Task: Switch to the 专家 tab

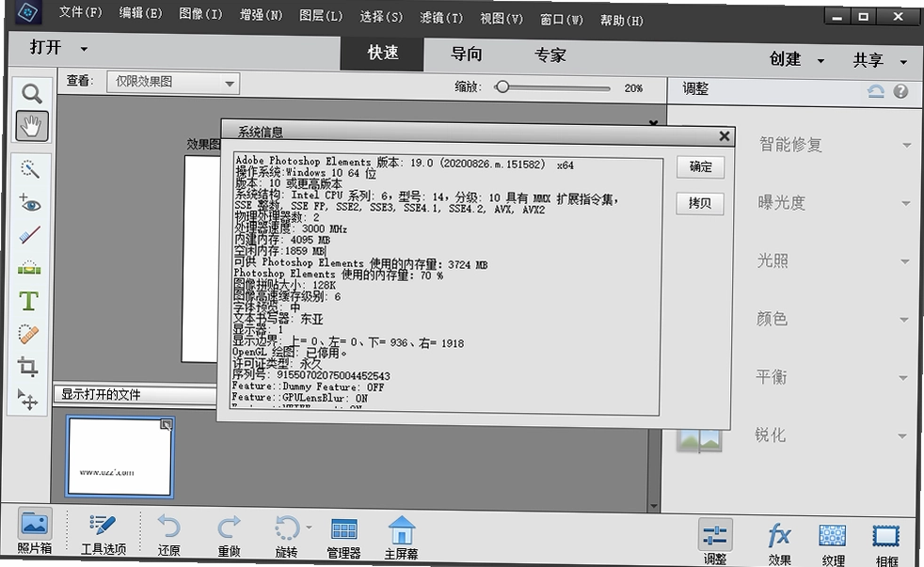Action: pos(550,55)
